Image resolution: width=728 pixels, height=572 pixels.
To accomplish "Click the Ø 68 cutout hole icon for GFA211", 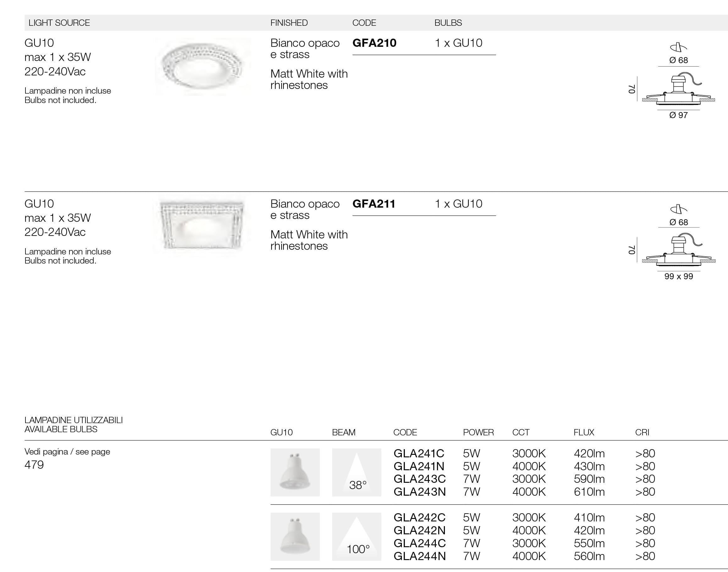I will click(x=678, y=209).
